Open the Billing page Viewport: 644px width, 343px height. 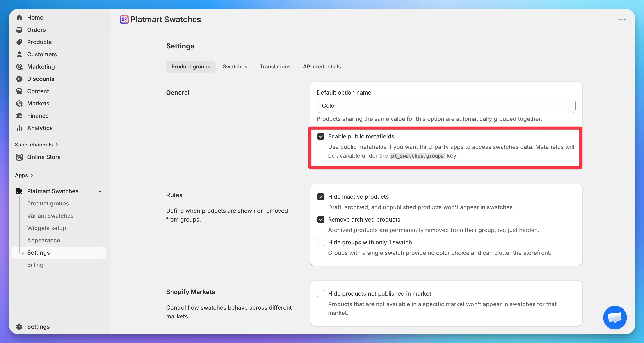coord(35,265)
